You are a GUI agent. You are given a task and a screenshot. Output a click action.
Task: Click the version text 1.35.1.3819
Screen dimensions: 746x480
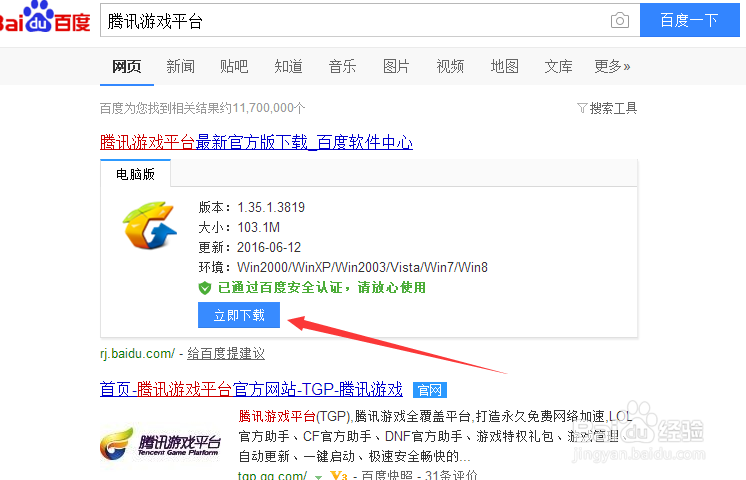click(x=271, y=207)
